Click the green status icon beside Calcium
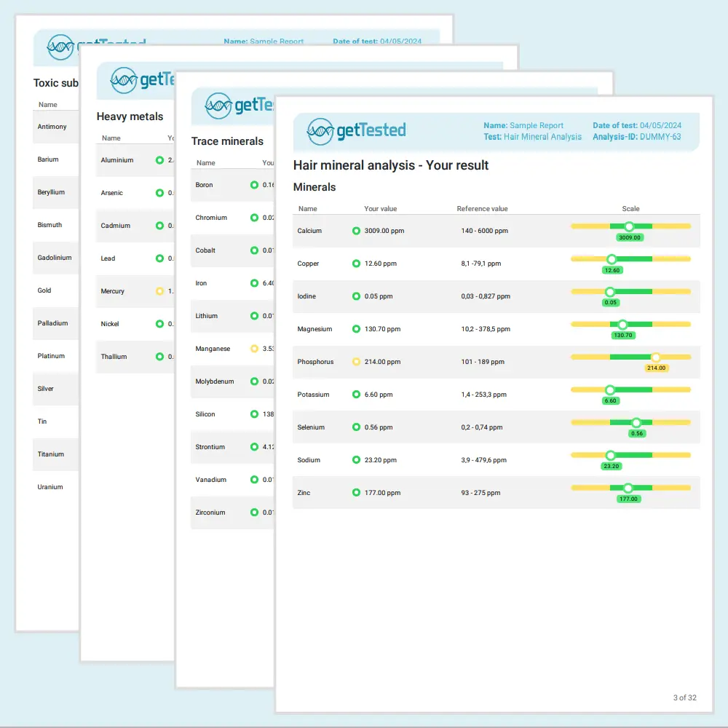 356,231
